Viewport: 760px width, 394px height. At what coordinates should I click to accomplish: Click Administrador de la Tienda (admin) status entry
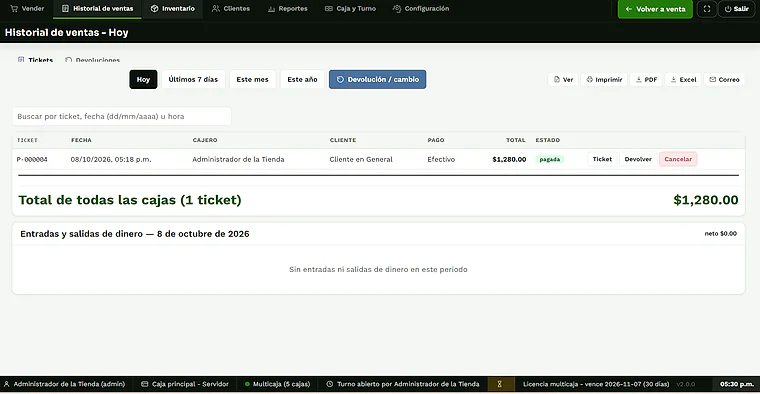64,384
